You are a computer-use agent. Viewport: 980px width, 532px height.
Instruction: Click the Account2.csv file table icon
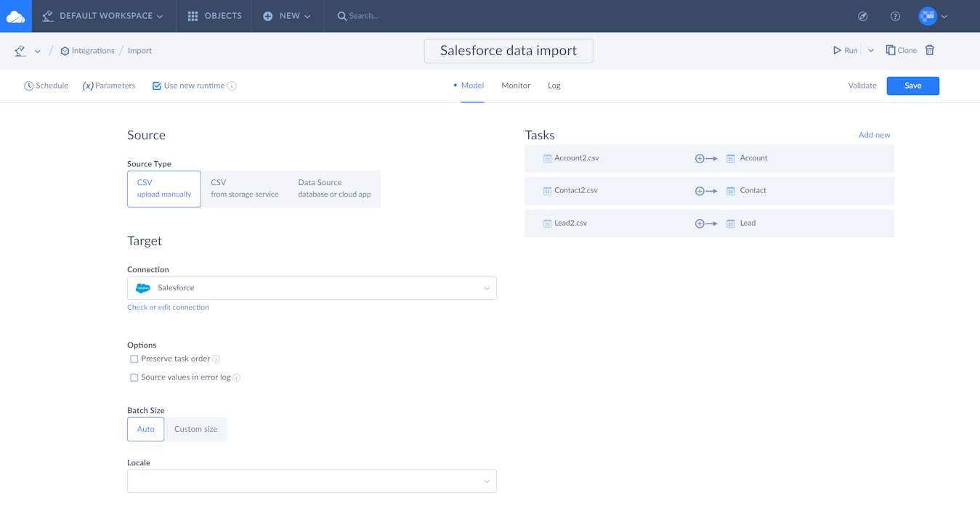(547, 158)
